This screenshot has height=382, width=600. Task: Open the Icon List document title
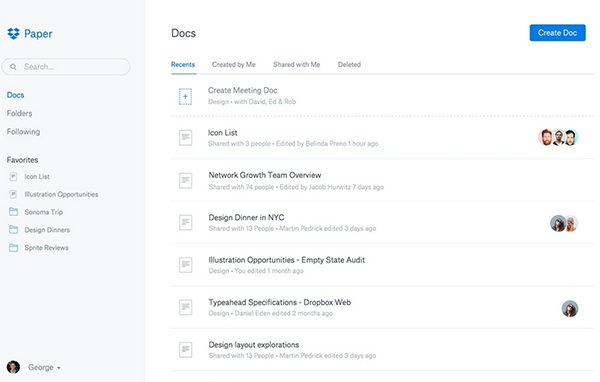click(x=223, y=133)
